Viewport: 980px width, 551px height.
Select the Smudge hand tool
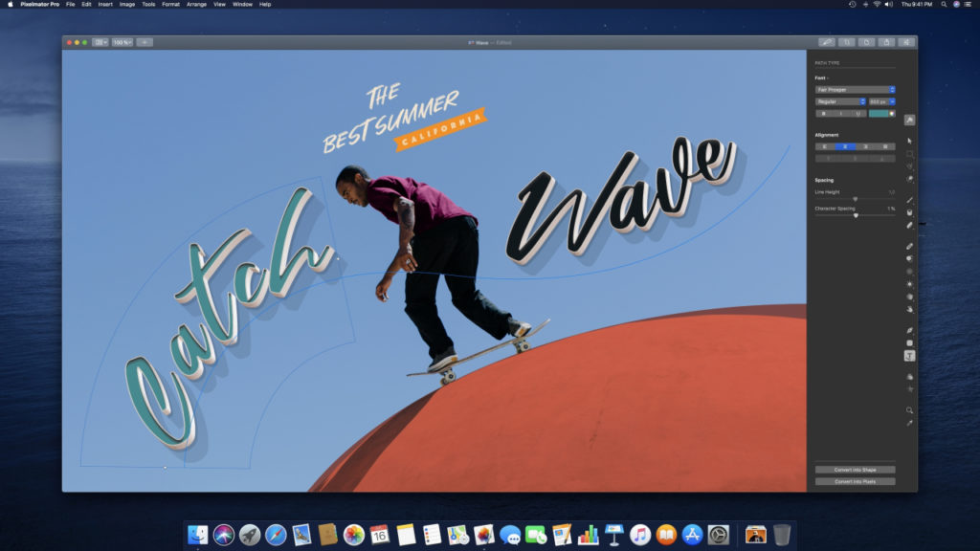coord(909,309)
